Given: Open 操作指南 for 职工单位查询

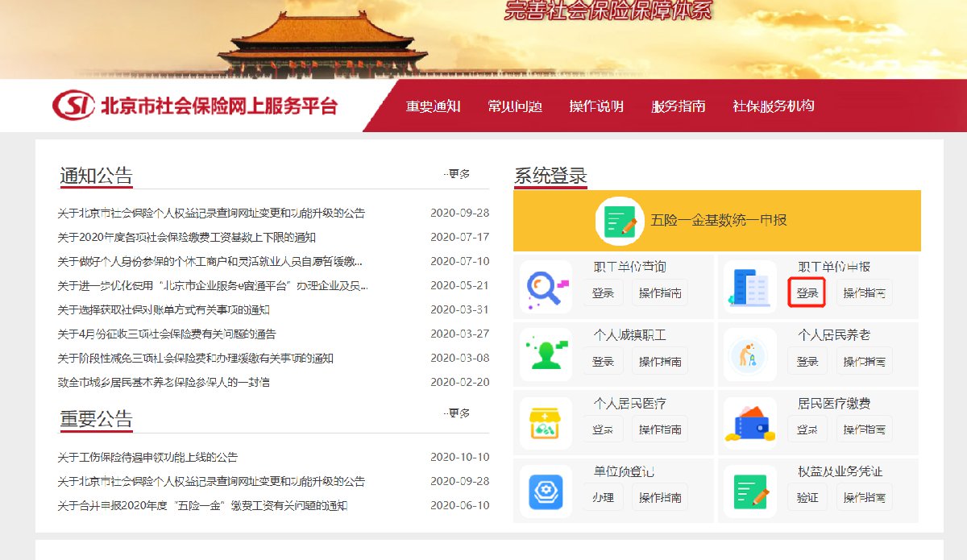Looking at the screenshot, I should pos(660,293).
